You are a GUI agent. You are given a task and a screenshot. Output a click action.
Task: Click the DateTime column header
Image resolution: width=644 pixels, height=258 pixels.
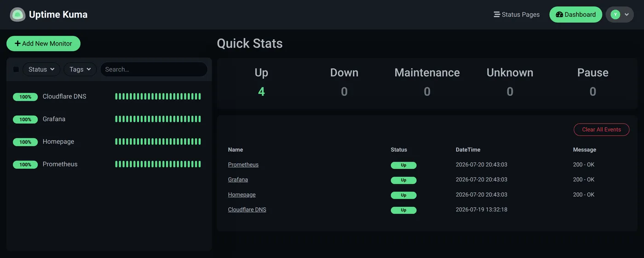click(x=468, y=150)
